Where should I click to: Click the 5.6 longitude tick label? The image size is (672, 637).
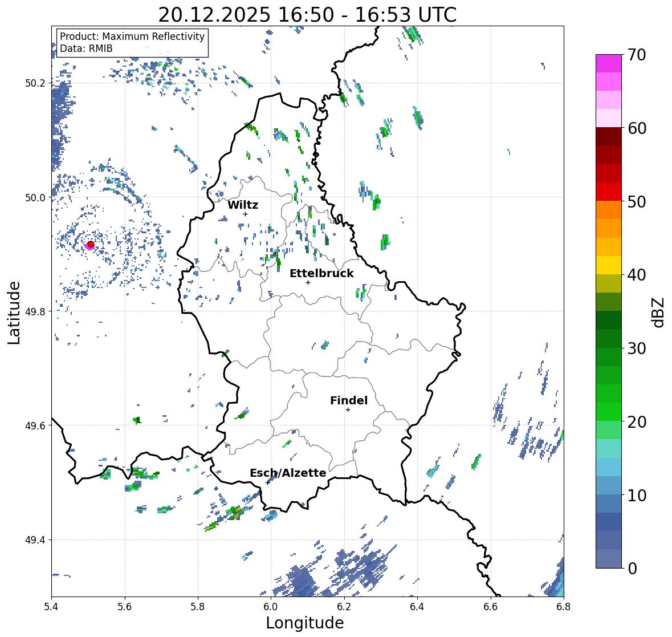click(x=125, y=607)
